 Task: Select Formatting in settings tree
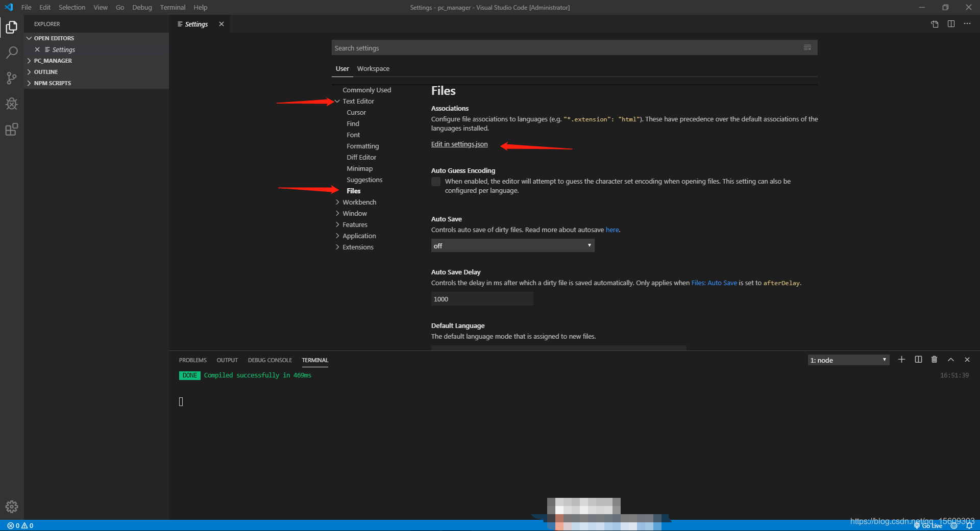pyautogui.click(x=363, y=146)
